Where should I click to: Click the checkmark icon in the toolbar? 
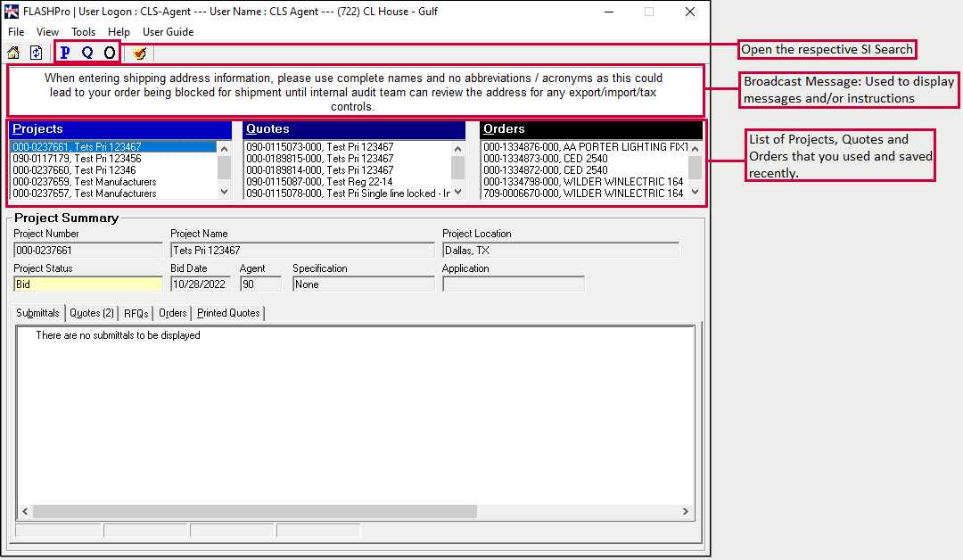(139, 53)
